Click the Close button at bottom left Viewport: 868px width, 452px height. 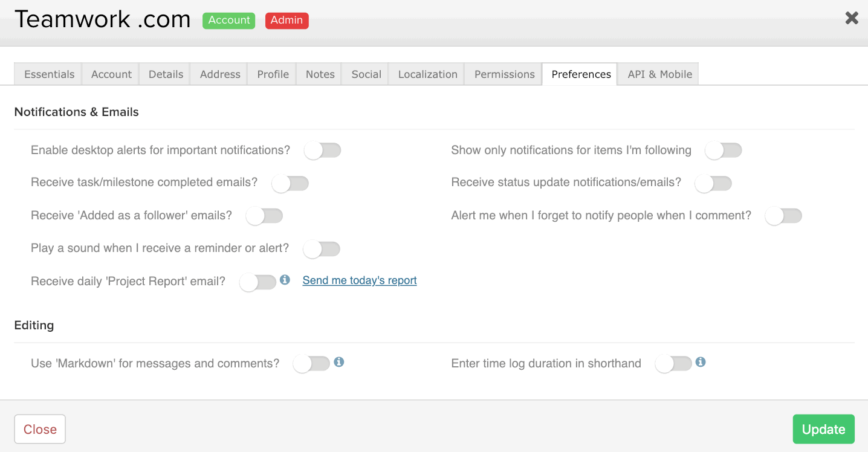coord(40,429)
